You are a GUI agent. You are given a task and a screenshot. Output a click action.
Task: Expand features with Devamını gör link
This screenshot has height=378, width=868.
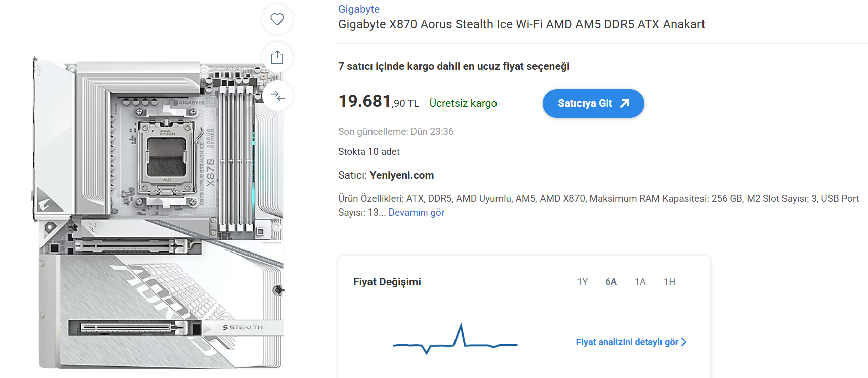[417, 213]
